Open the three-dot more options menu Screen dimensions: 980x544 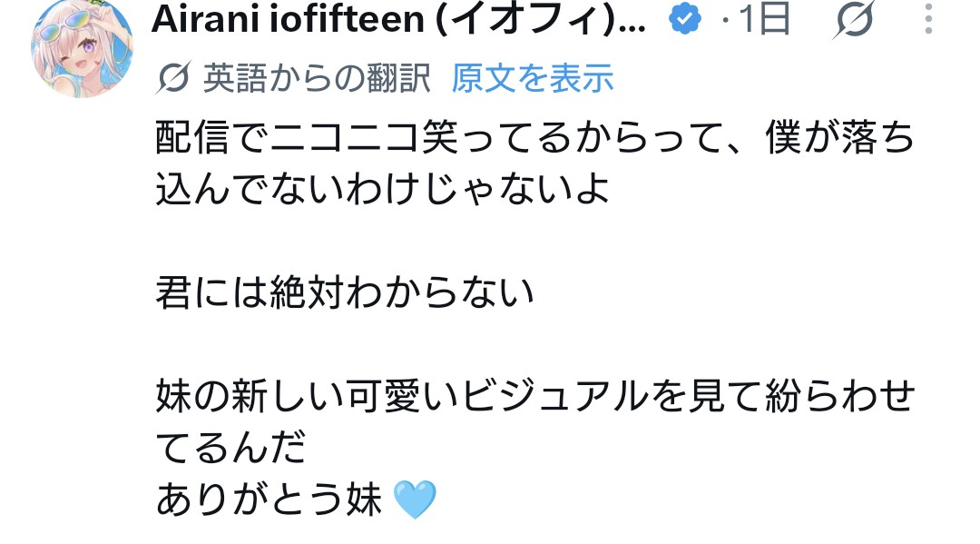tap(929, 19)
